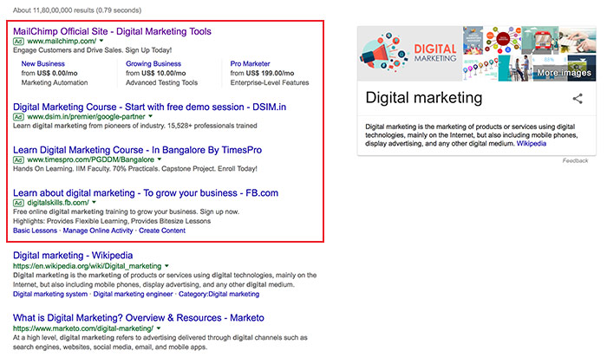This screenshot has width=607, height=364.
Task: Open Digital Marketing Course DSIM.in ad title
Action: 149,107
